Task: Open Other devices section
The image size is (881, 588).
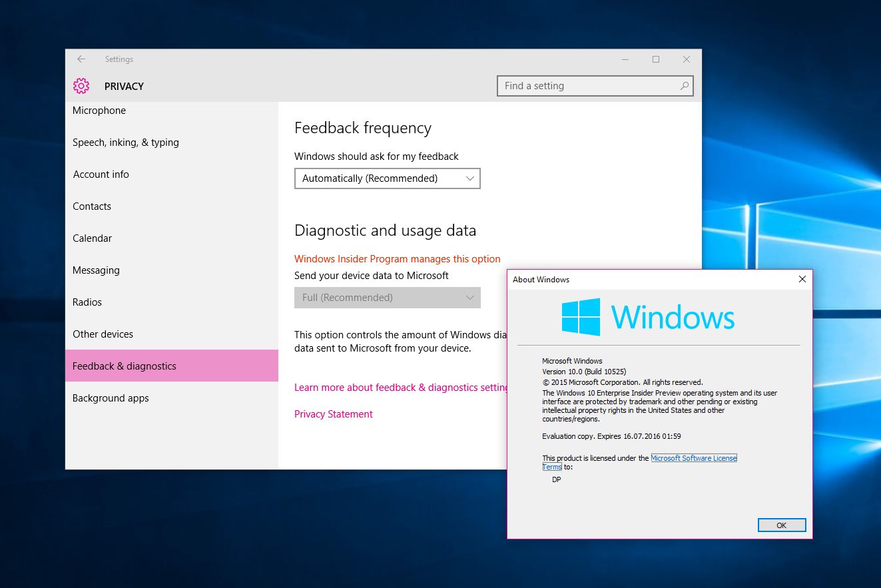Action: pyautogui.click(x=172, y=334)
